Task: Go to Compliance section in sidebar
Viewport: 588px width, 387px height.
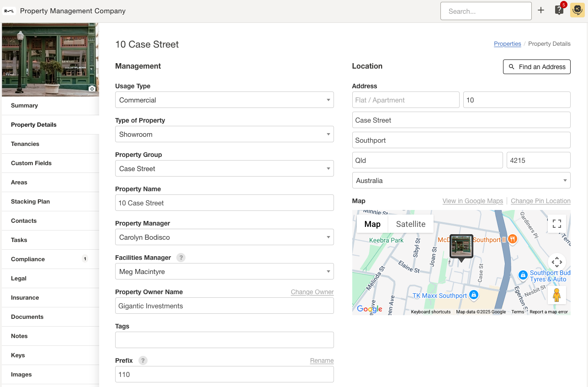Action: tap(28, 259)
